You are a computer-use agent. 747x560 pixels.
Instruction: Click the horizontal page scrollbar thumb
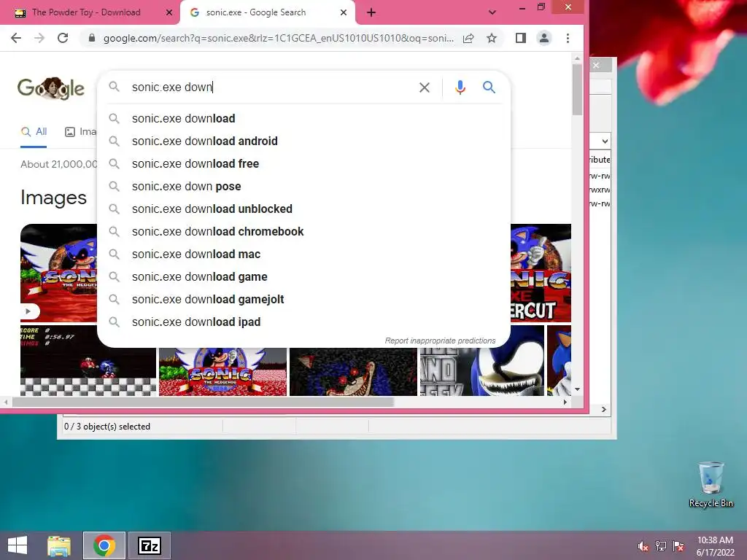pyautogui.click(x=203, y=402)
